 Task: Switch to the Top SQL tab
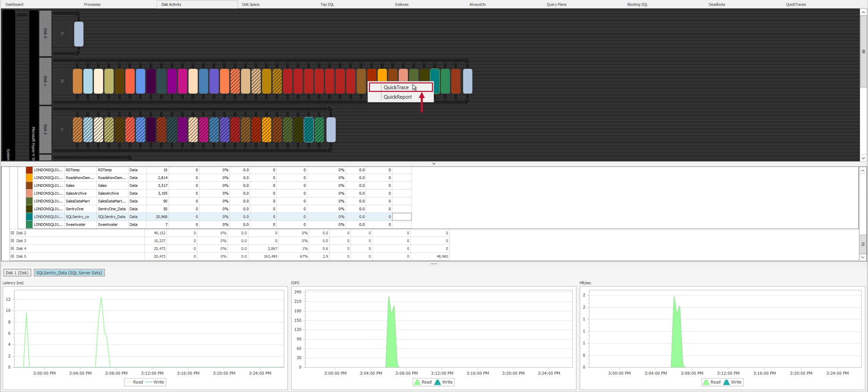coord(327,4)
